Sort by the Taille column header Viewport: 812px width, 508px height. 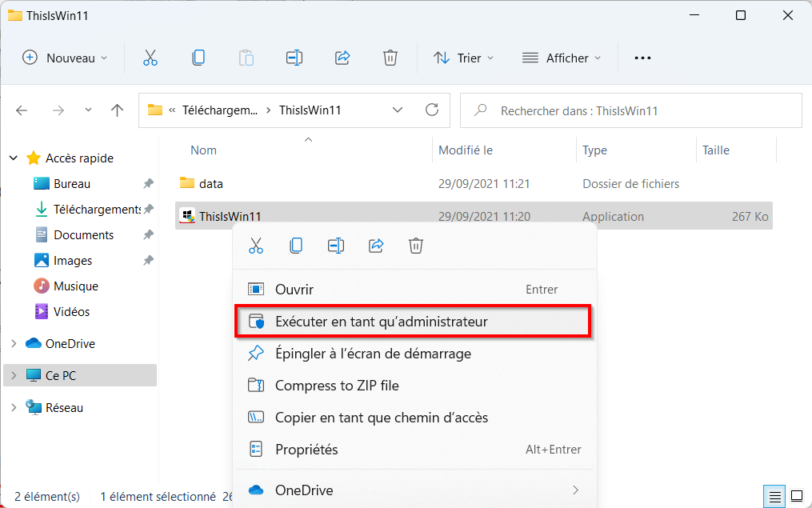[x=716, y=150]
